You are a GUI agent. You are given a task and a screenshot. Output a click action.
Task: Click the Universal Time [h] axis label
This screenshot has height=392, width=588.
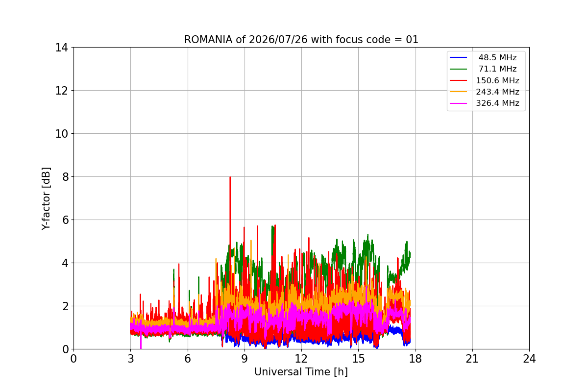(301, 372)
